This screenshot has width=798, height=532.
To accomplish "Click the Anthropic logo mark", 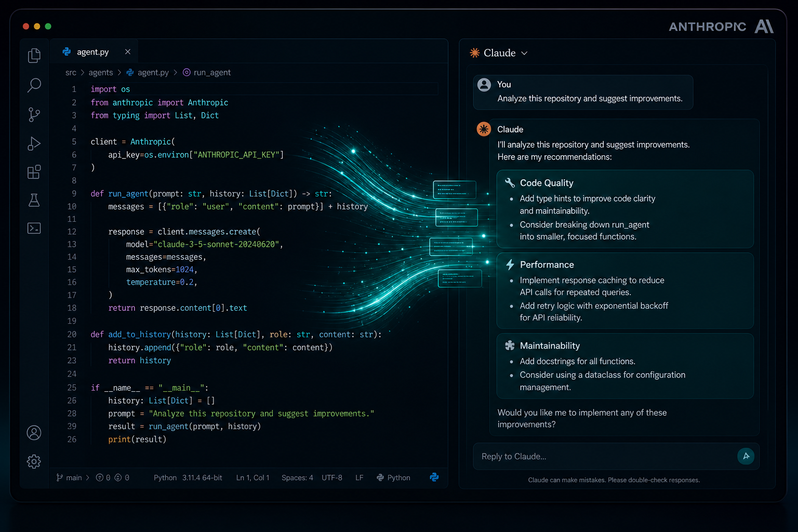I will click(x=764, y=26).
